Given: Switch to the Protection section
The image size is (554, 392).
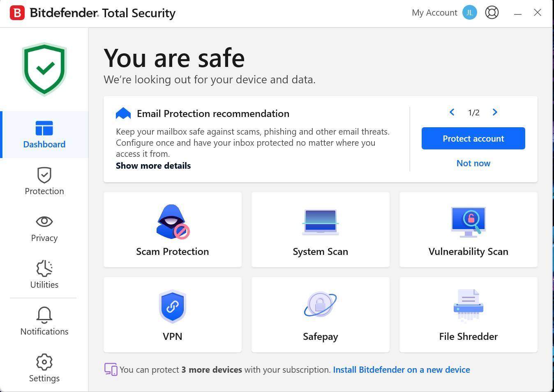Looking at the screenshot, I should click(44, 181).
